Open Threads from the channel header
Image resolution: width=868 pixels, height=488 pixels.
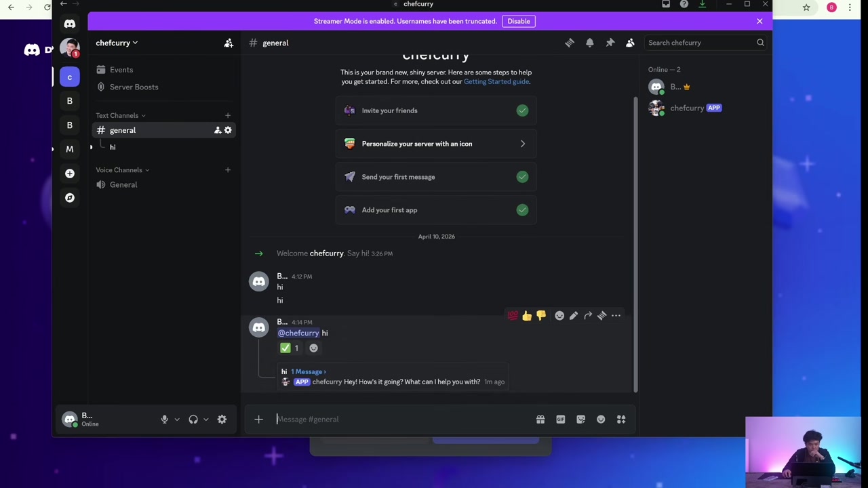point(570,43)
